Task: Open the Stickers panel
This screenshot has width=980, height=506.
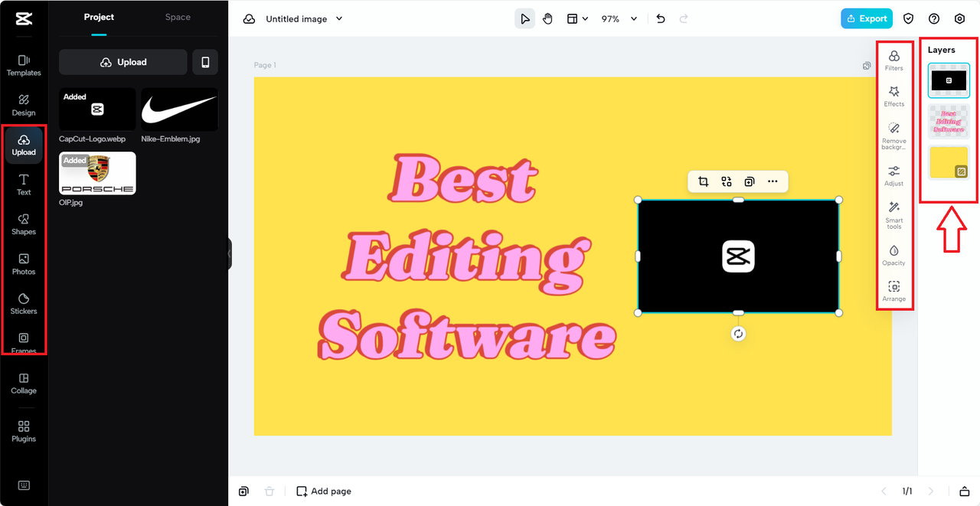Action: point(24,304)
